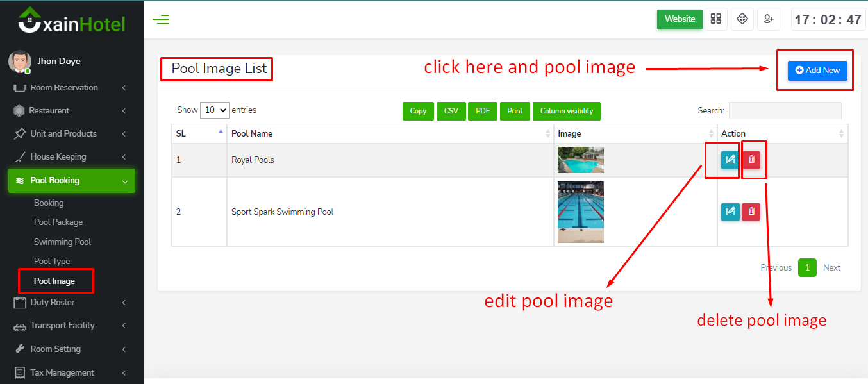Open the Swimming Pool submenu item
The width and height of the screenshot is (868, 384).
click(x=62, y=242)
